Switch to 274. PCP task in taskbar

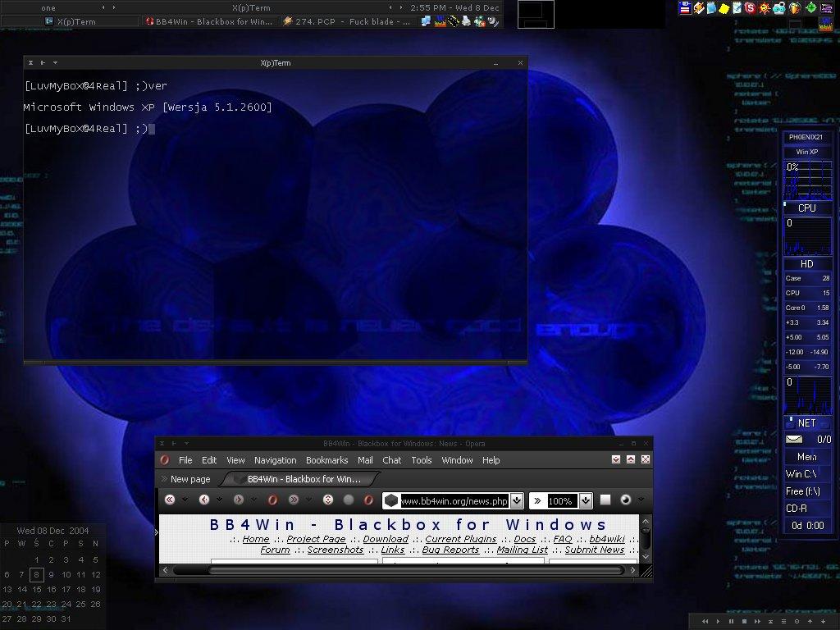pos(347,21)
